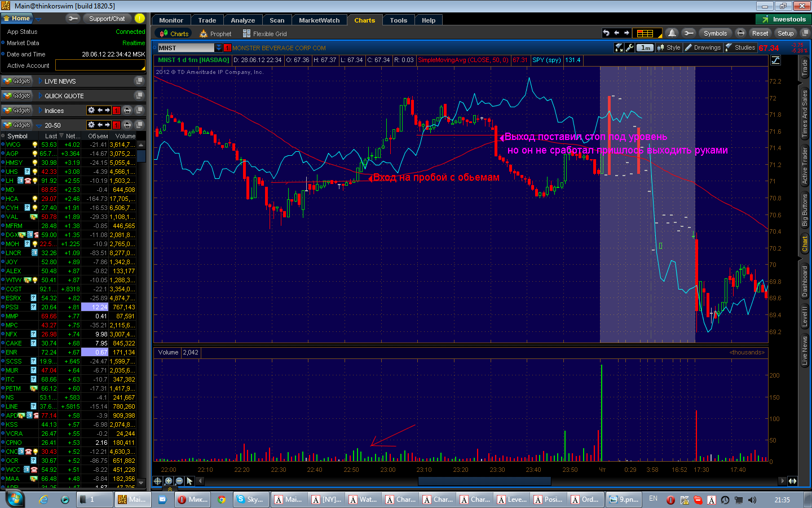
Task: Click the Investools button
Action: [783, 19]
